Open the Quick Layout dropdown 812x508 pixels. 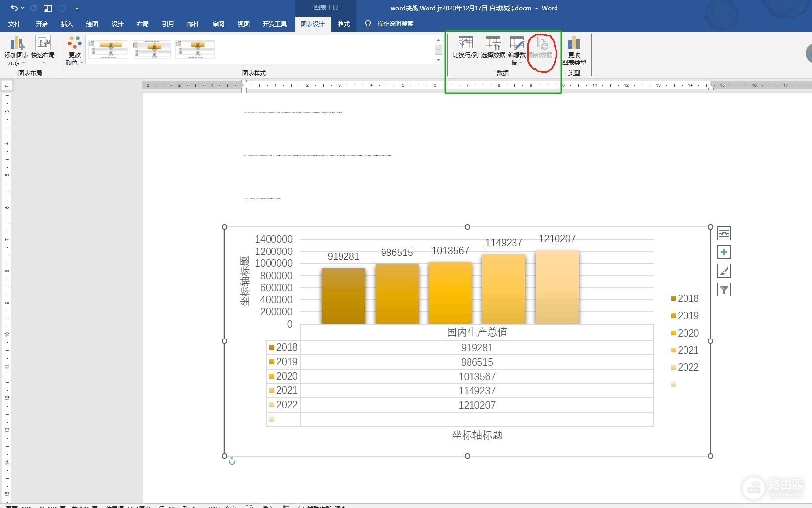pos(43,50)
